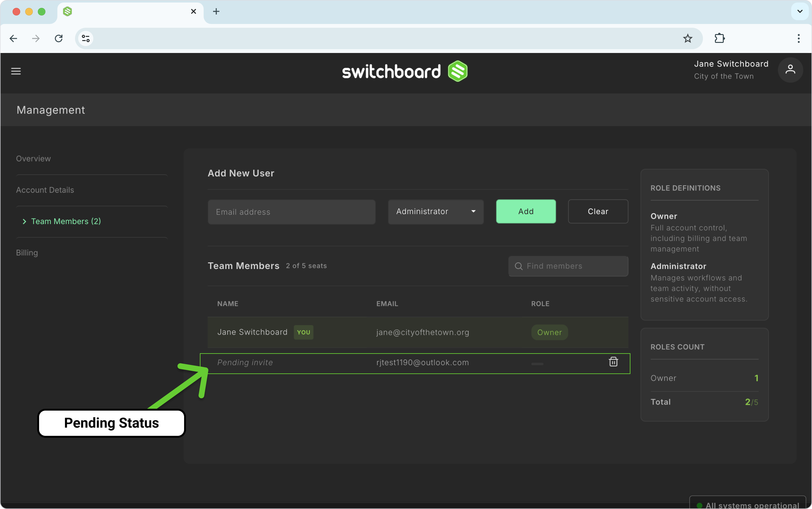Click the jane@cityofthetown.org email
812x509 pixels.
[422, 332]
